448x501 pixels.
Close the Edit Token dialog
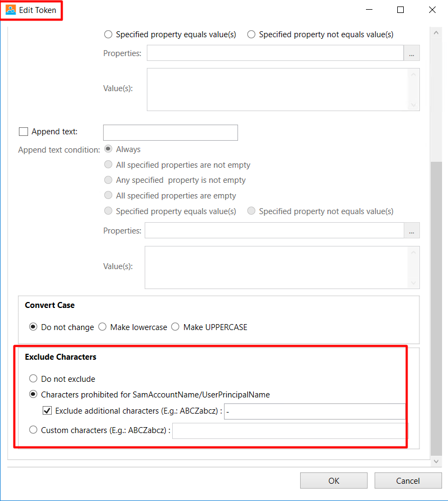point(432,10)
